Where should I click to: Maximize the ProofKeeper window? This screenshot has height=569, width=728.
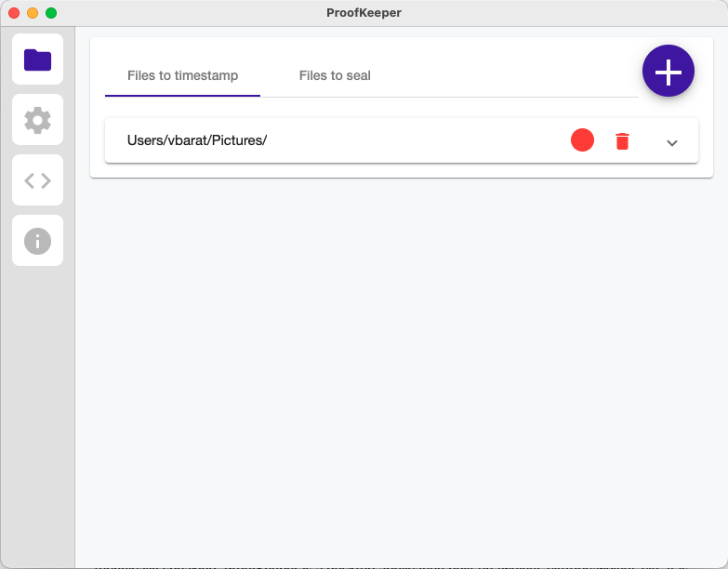(x=51, y=13)
